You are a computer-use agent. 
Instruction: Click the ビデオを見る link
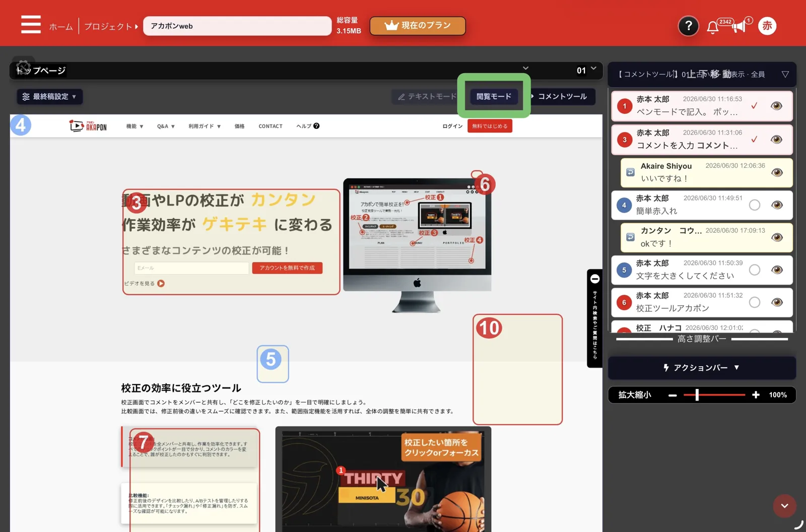(140, 284)
